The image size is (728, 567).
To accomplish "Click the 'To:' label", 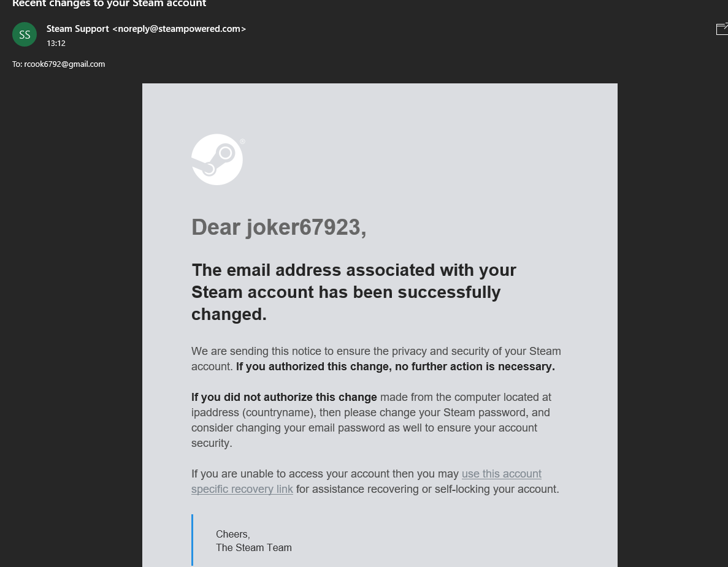I will [17, 64].
